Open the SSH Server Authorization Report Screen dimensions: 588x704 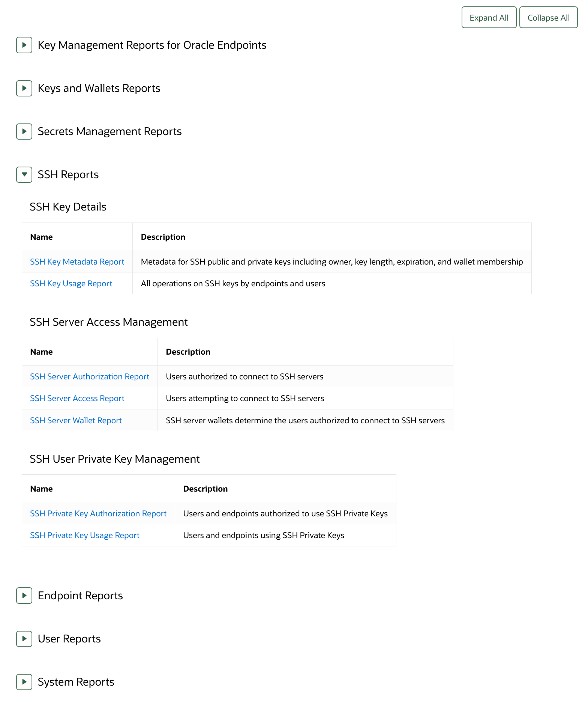89,376
